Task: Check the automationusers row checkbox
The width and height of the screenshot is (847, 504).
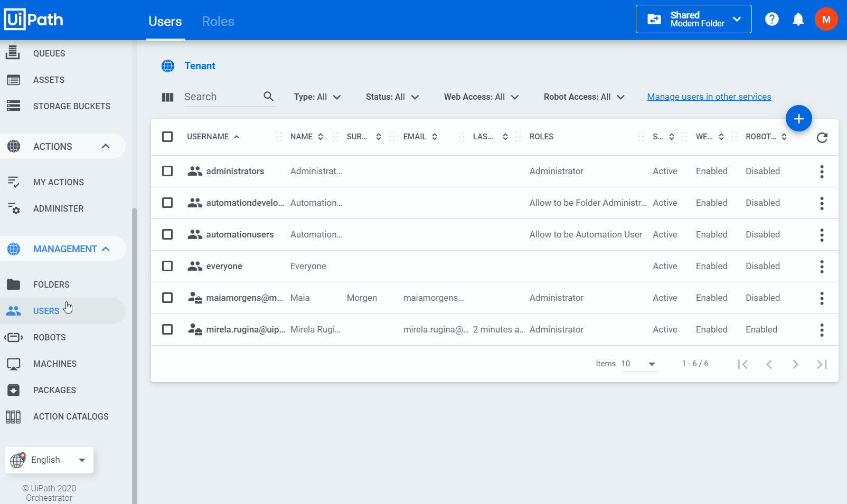Action: [x=167, y=234]
